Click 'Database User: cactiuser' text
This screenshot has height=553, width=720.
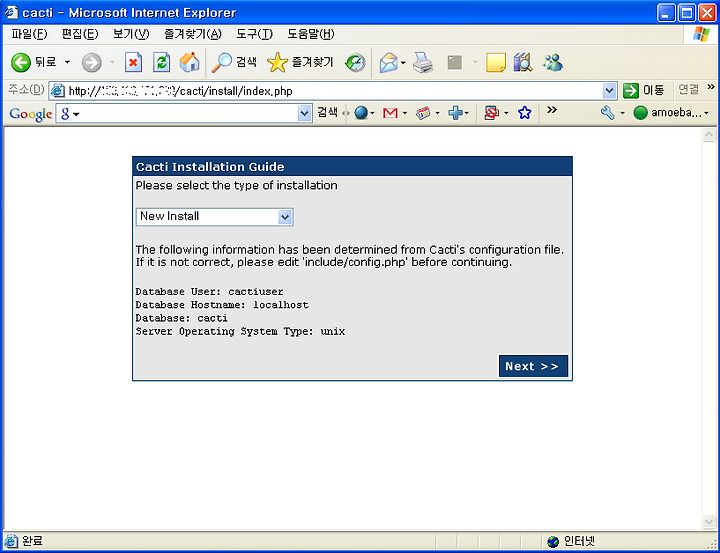point(209,292)
